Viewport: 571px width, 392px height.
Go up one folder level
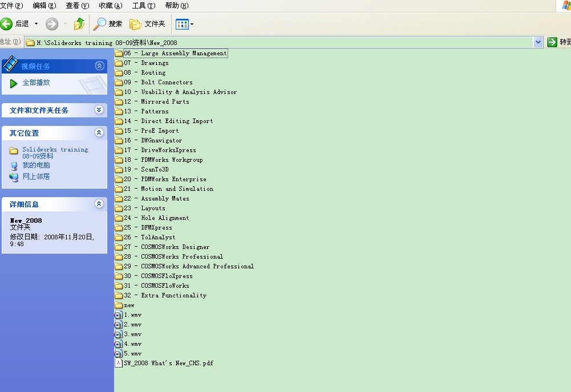tap(79, 24)
